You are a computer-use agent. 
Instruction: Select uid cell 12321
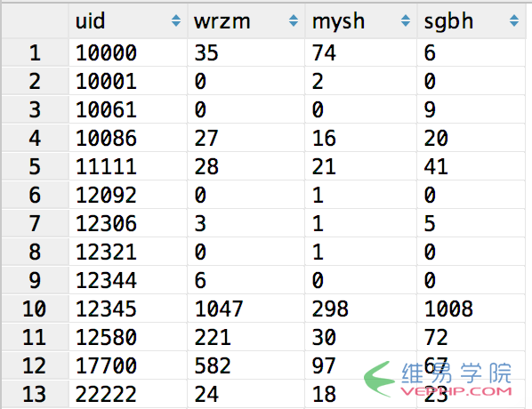[x=127, y=252]
